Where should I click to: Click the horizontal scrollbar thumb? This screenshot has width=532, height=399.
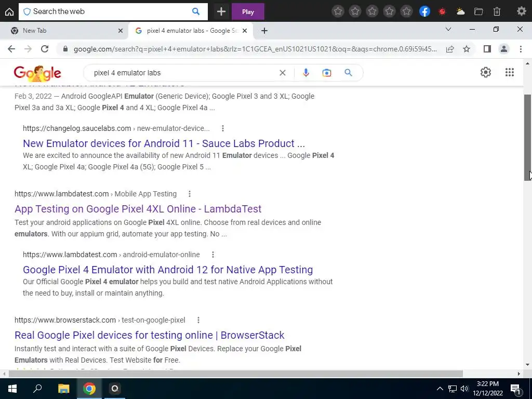click(235, 374)
